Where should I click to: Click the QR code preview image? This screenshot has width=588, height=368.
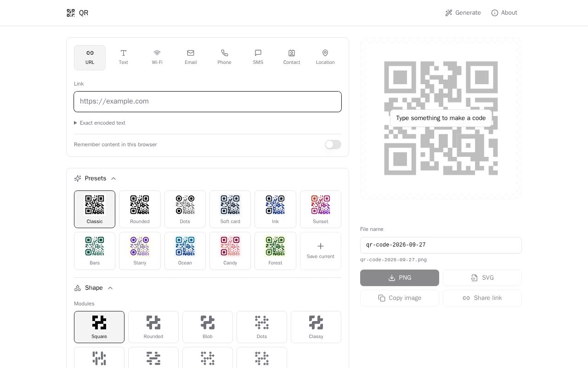441,118
